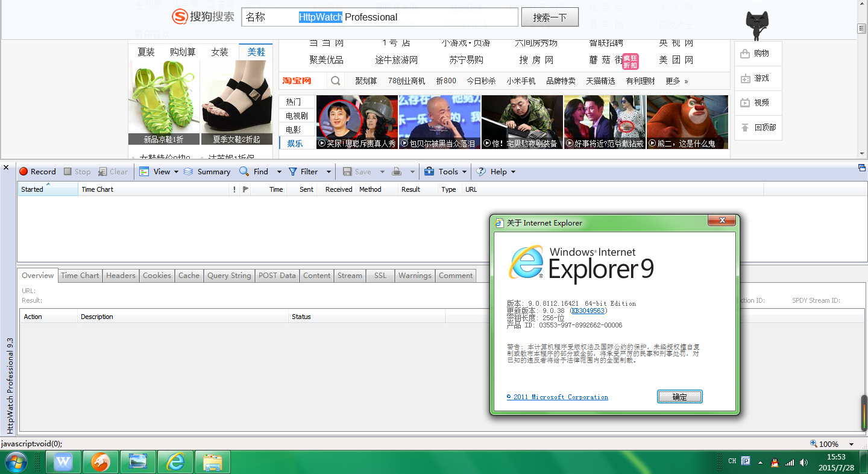Image resolution: width=868 pixels, height=474 pixels.
Task: Open the SSL tab in HttpWatch
Action: [x=380, y=276]
